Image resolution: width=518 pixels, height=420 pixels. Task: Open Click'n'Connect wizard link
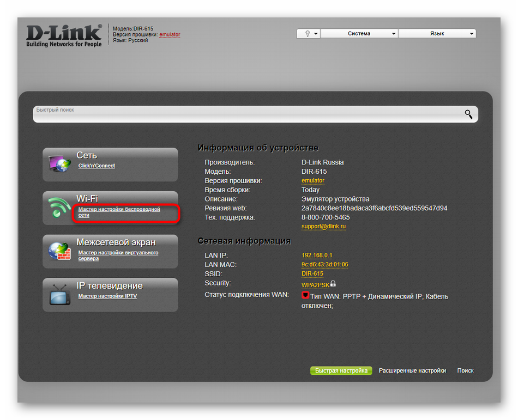97,166
